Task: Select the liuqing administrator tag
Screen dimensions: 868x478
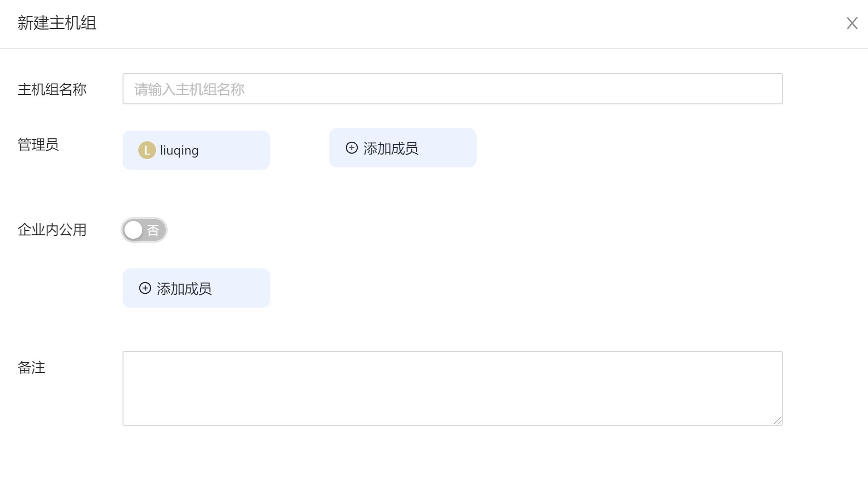Action: click(196, 150)
